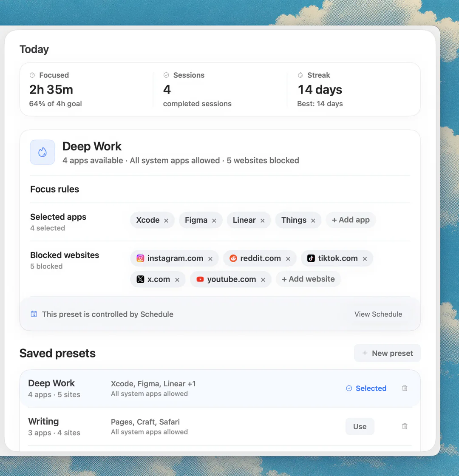
Task: Add a website to the blocklist
Action: pyautogui.click(x=308, y=279)
